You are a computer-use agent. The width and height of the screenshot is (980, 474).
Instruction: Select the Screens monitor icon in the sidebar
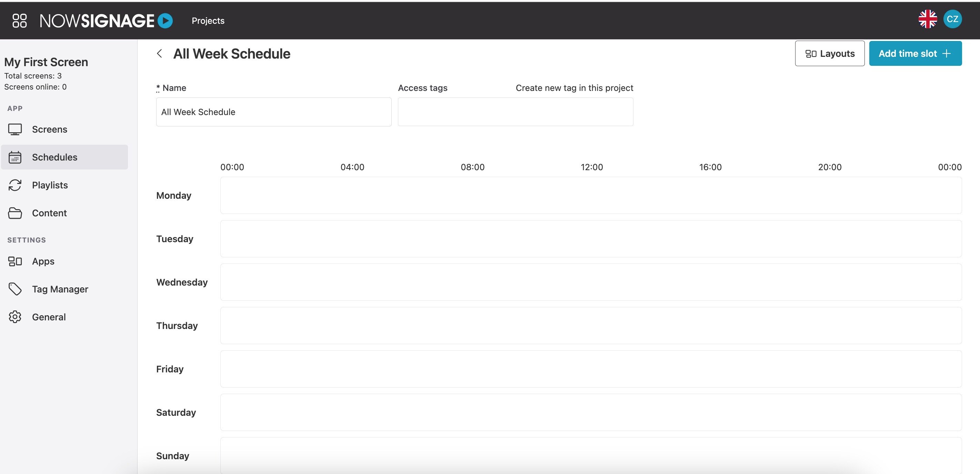(15, 129)
